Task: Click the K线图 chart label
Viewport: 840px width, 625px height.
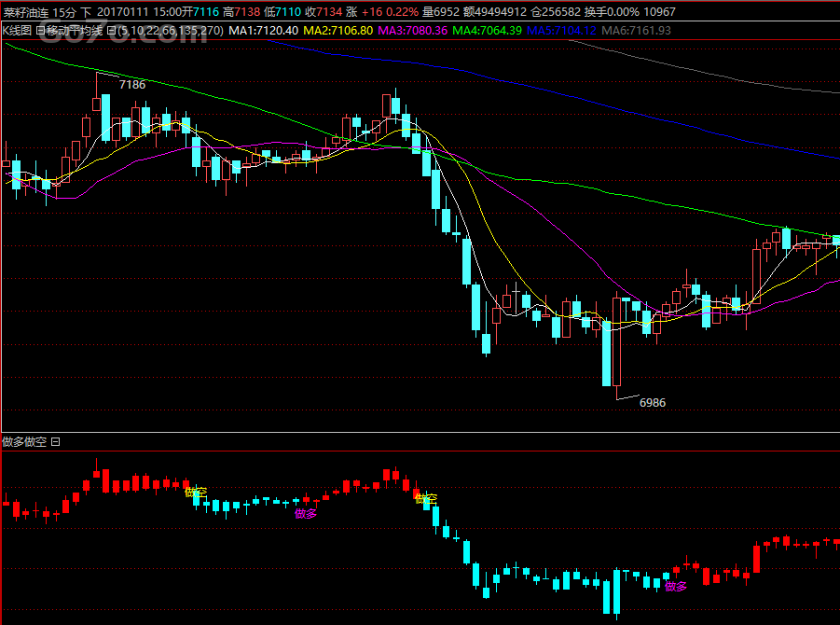Action: 17,31
